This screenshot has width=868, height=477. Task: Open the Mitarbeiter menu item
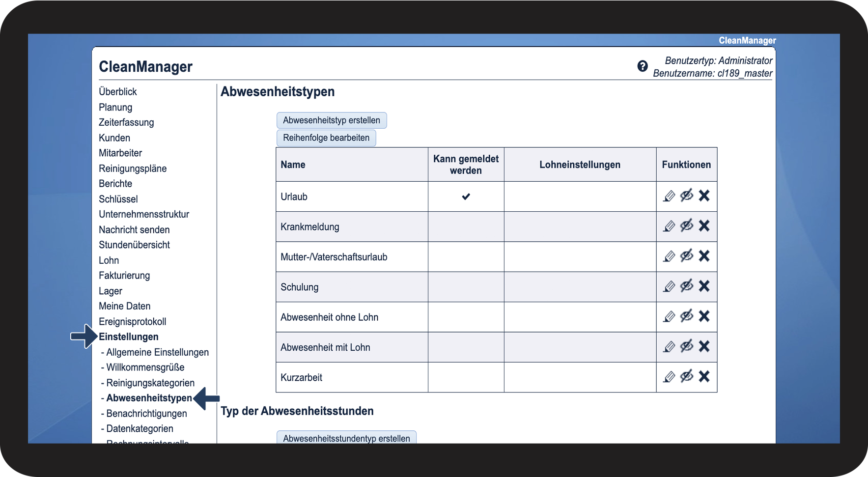click(x=120, y=153)
